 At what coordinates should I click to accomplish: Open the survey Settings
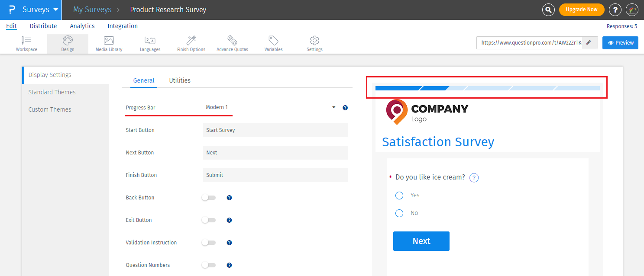click(314, 43)
